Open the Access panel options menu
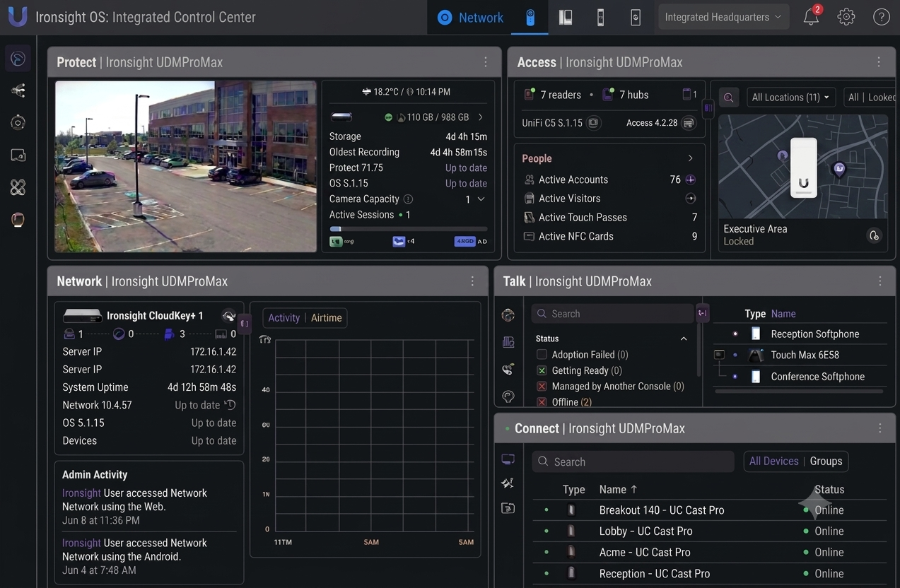Viewport: 900px width, 588px height. point(879,62)
